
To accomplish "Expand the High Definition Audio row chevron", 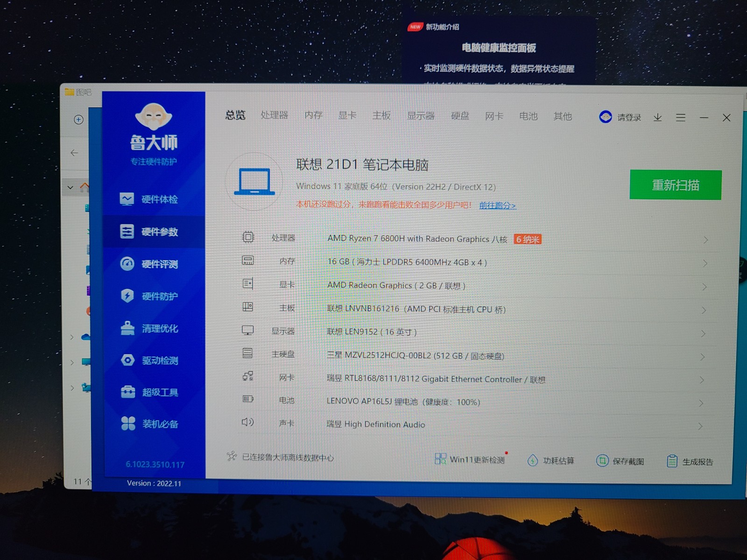I will tap(700, 426).
